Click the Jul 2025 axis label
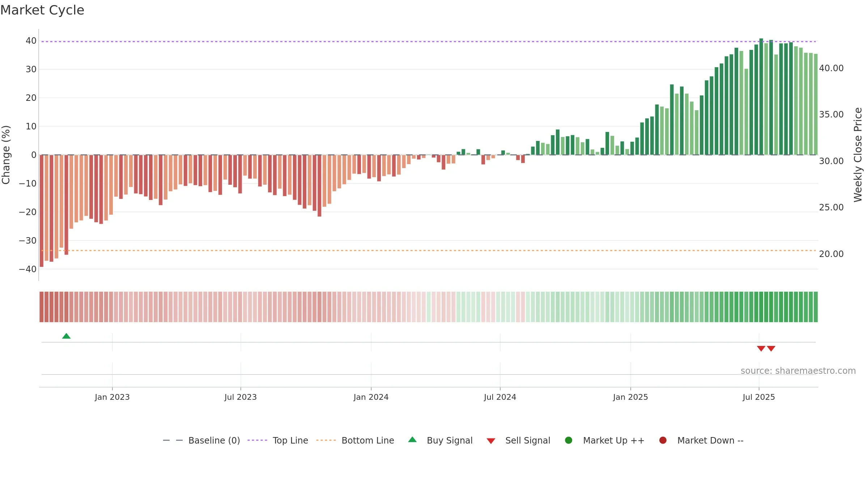868x488 pixels. tap(759, 397)
